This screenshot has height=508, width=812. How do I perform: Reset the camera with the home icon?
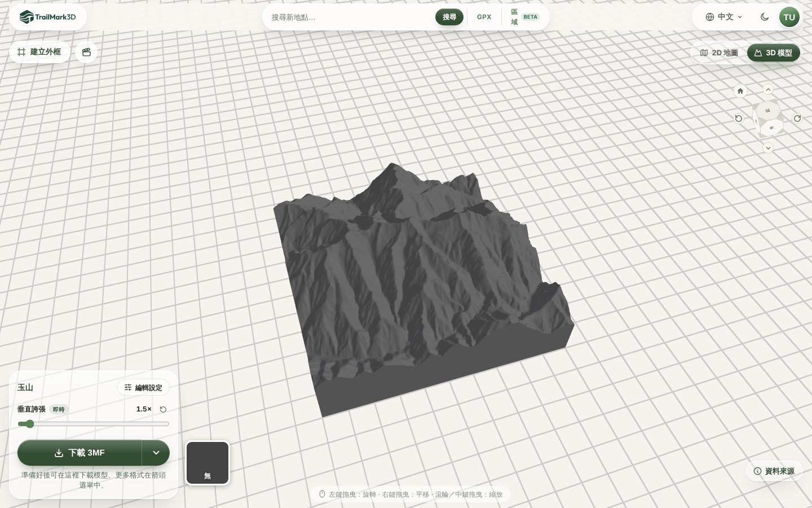[740, 90]
